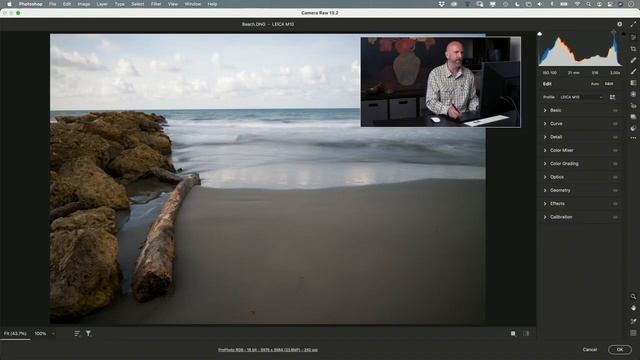Toggle visibility eye for Effects panel

[615, 204]
